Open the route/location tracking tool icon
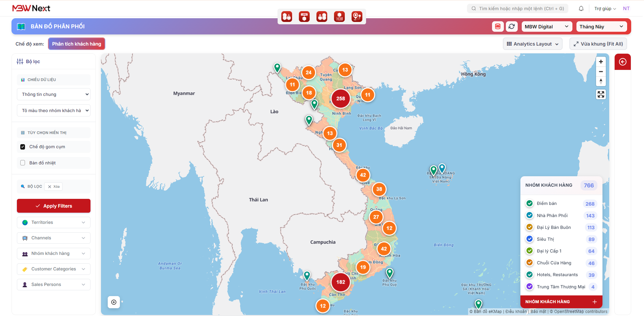The height and width of the screenshot is (316, 644). (x=357, y=16)
